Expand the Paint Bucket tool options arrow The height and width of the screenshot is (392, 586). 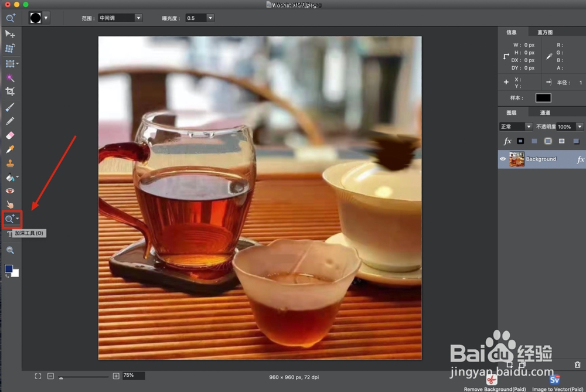17,177
